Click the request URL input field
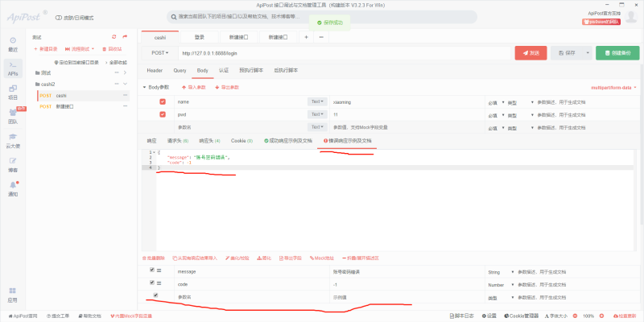 click(x=345, y=53)
